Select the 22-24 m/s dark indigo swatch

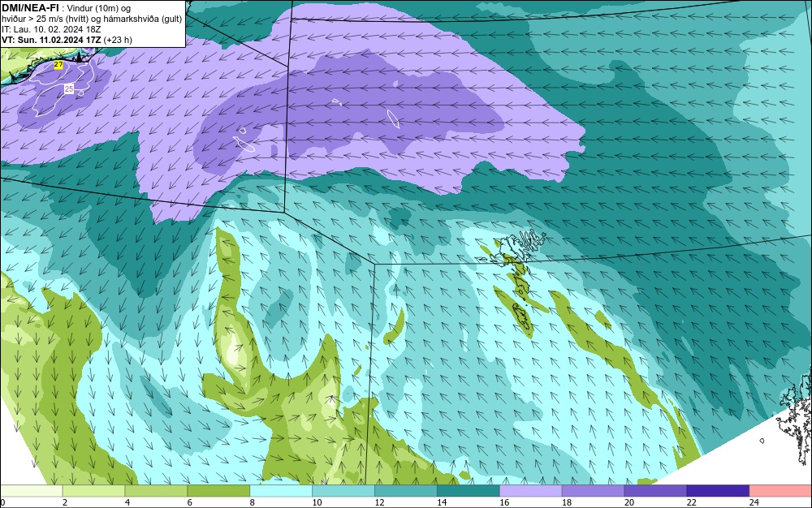click(719, 491)
